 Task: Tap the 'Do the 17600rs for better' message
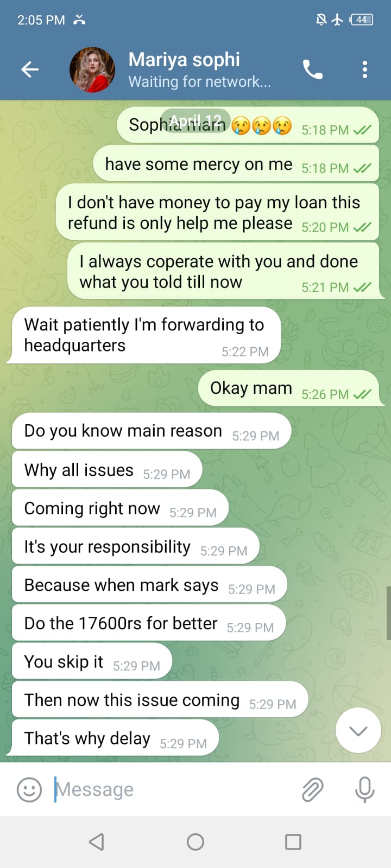click(149, 623)
